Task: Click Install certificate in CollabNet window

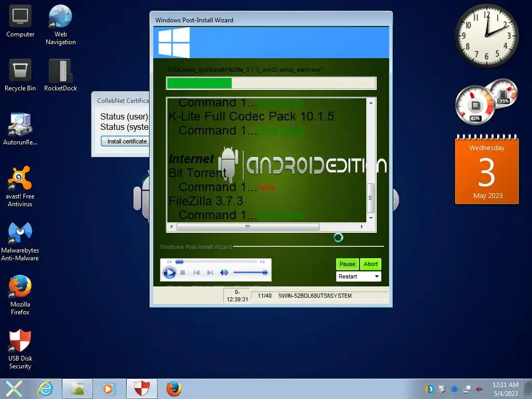Action: coord(126,141)
